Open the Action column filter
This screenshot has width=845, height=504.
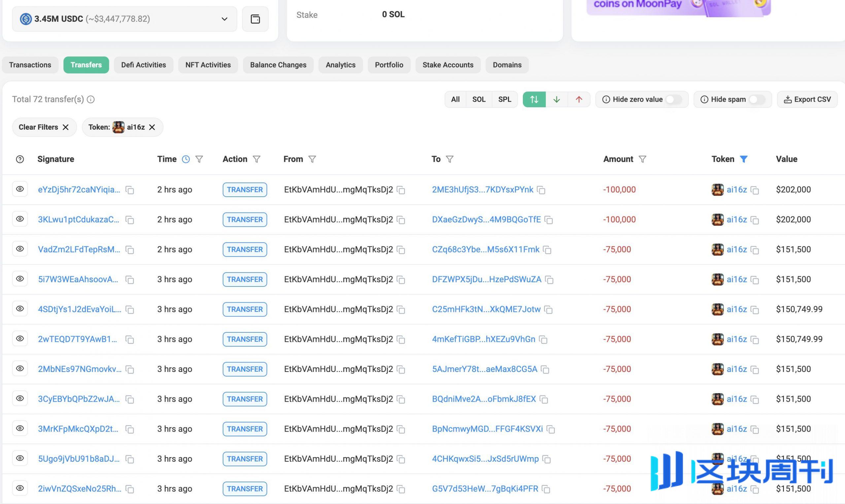(257, 159)
